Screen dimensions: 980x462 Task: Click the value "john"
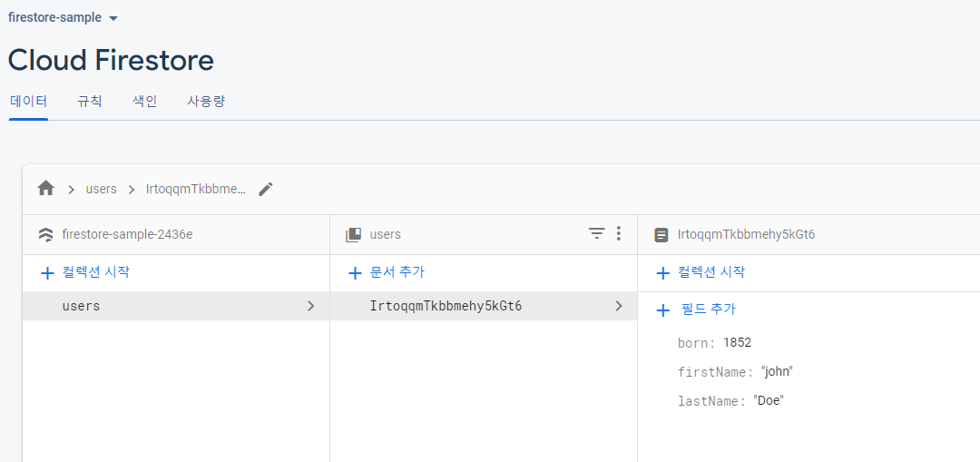pyautogui.click(x=777, y=372)
